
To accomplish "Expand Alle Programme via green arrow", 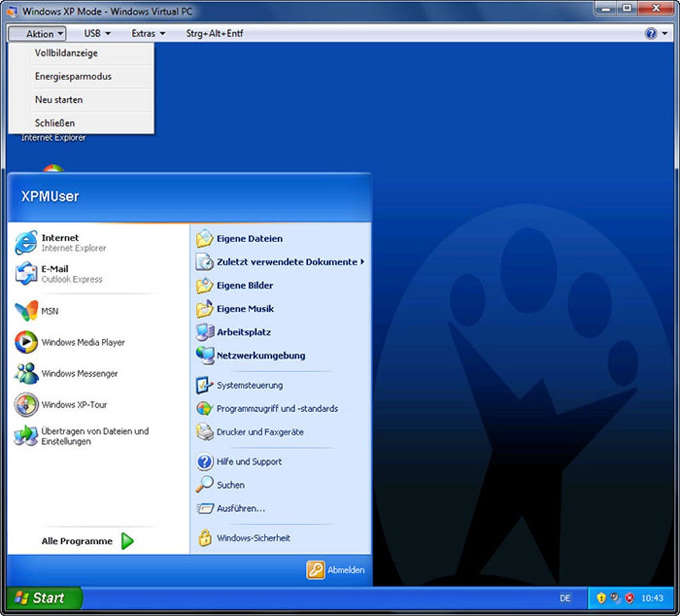I will [127, 541].
